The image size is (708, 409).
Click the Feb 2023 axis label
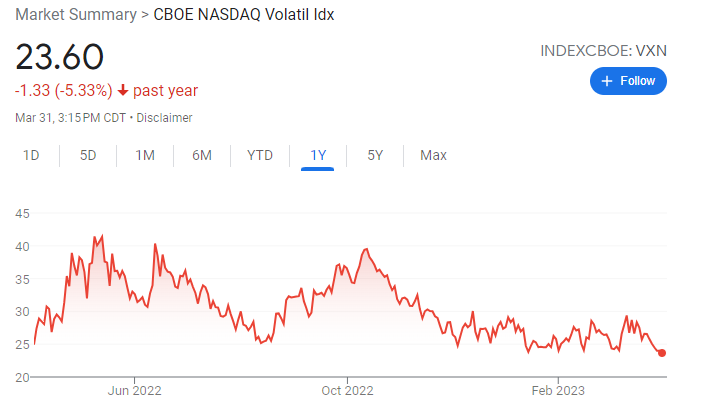(557, 390)
